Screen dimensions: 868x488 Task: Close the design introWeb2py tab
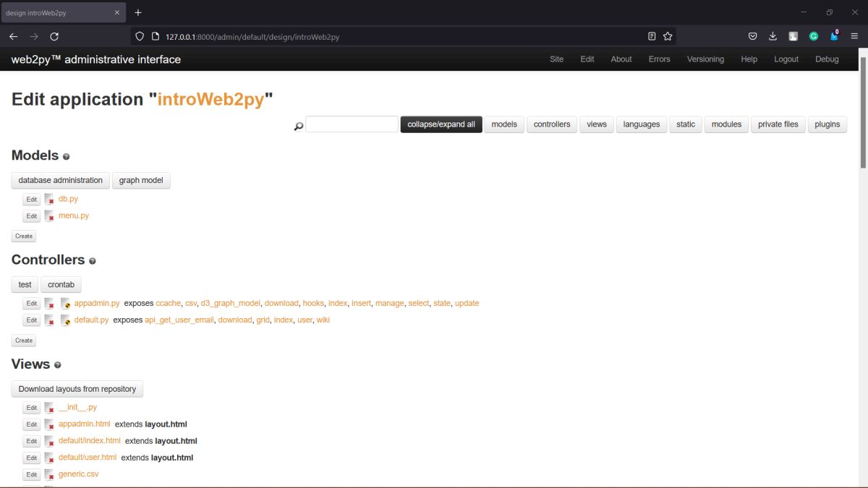click(x=117, y=12)
